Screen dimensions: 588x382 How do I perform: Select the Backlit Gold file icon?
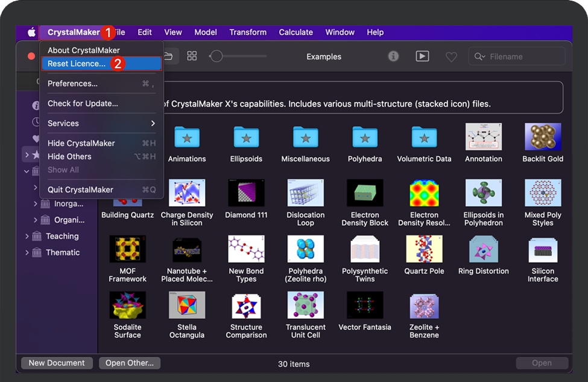point(543,137)
